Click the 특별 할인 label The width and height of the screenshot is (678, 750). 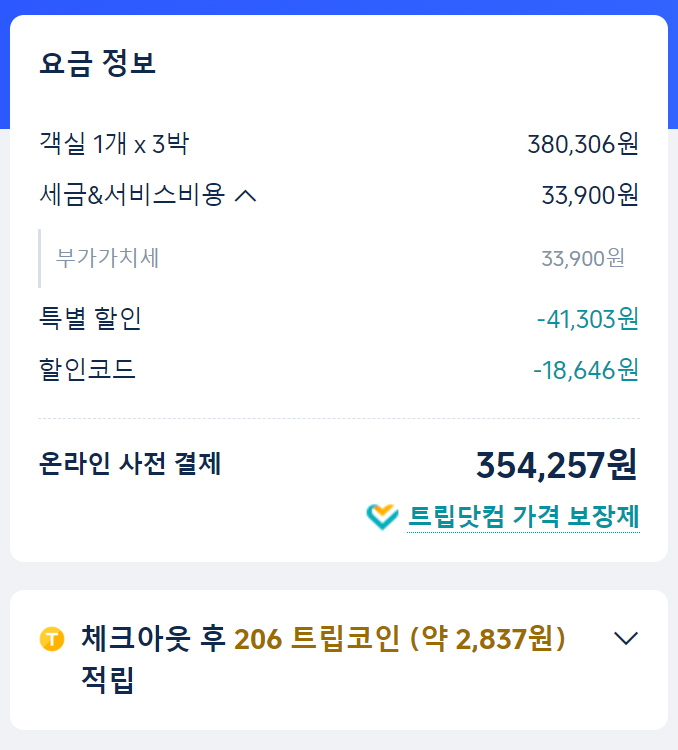click(x=90, y=319)
